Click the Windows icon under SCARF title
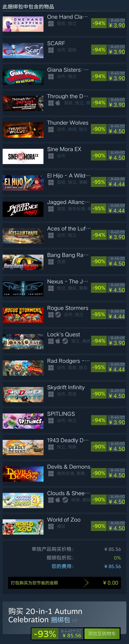Screen dimensions: 129x644 pos(51,50)
